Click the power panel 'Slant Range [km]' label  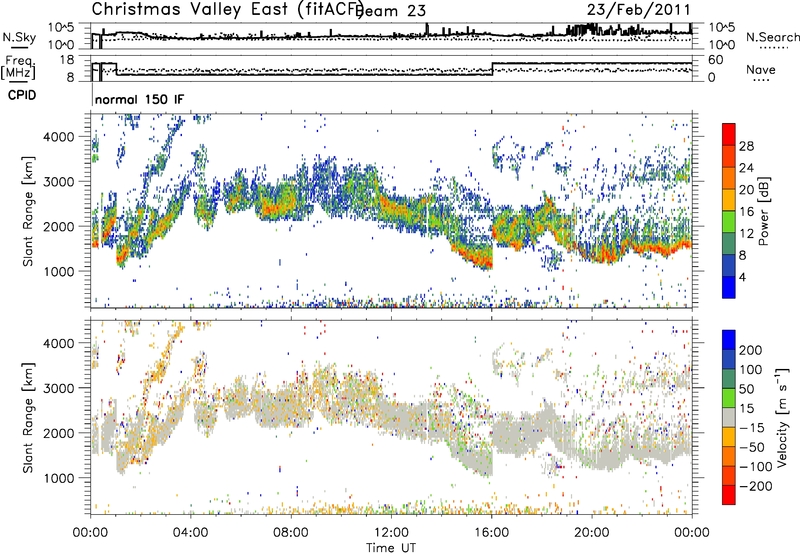pos(28,211)
